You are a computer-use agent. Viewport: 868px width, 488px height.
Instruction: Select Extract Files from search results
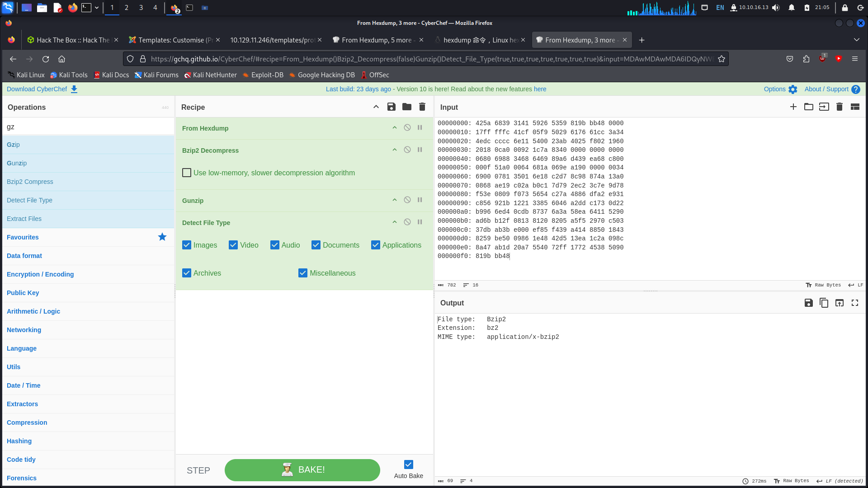pyautogui.click(x=88, y=219)
